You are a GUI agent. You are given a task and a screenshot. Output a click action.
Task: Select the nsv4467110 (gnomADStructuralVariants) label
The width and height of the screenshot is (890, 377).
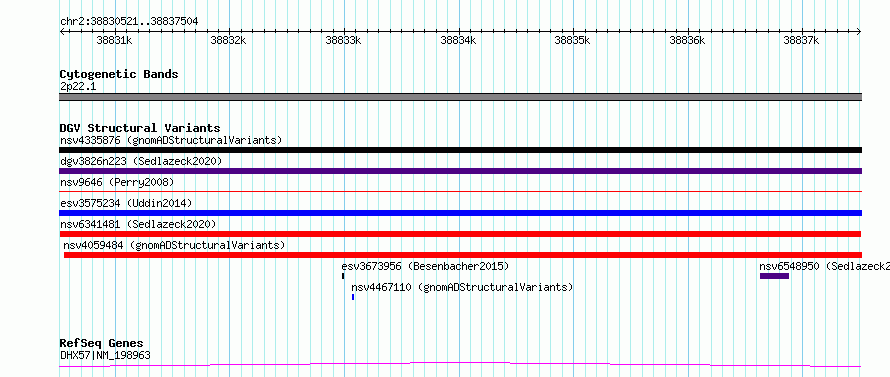click(462, 287)
